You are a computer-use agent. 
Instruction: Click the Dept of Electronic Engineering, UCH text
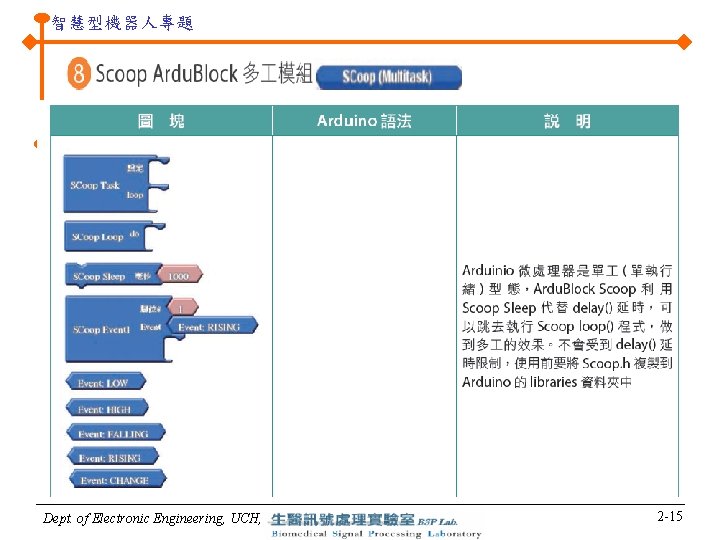(152, 518)
